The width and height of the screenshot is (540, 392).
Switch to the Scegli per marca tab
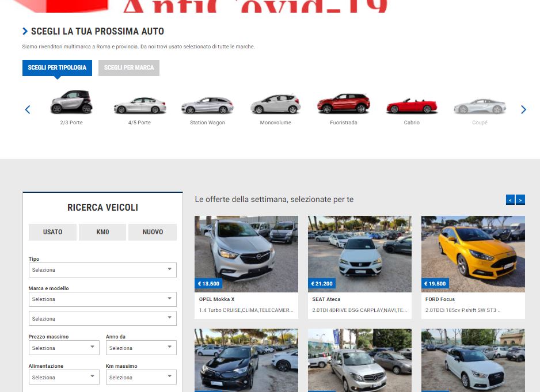coord(129,67)
